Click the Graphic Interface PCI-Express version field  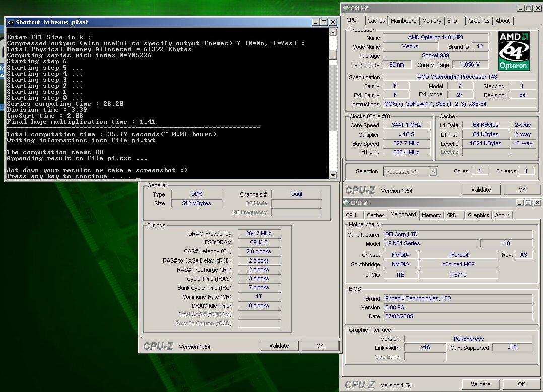468,339
